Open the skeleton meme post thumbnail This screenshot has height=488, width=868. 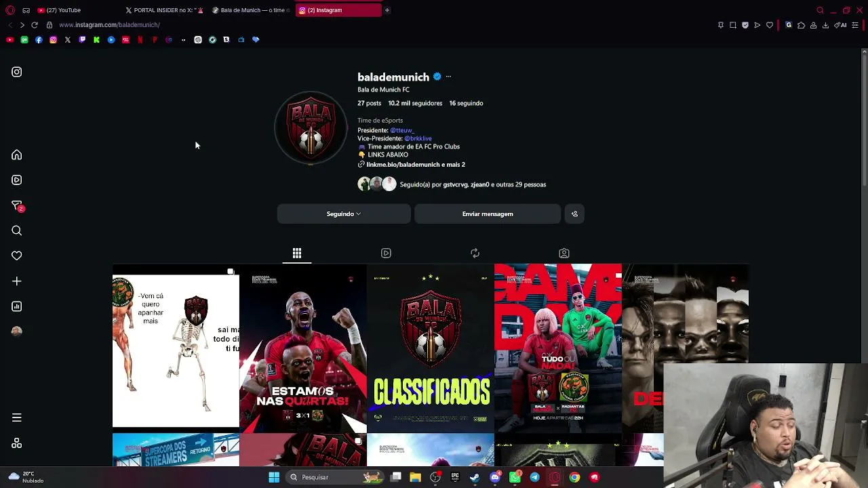(x=176, y=348)
